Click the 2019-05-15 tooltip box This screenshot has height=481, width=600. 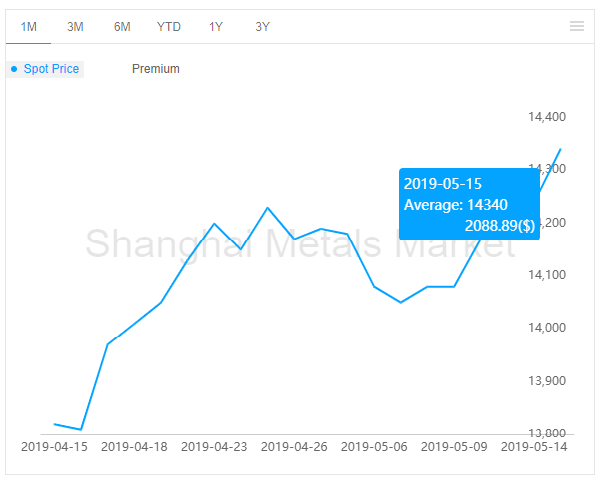(469, 204)
